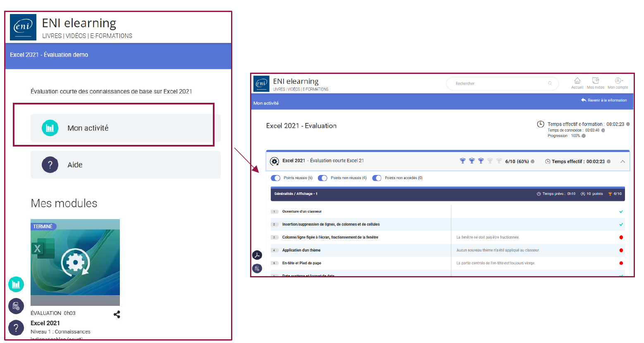Click La partie centrale de l'en-tête message
644x343 pixels.
496,263
